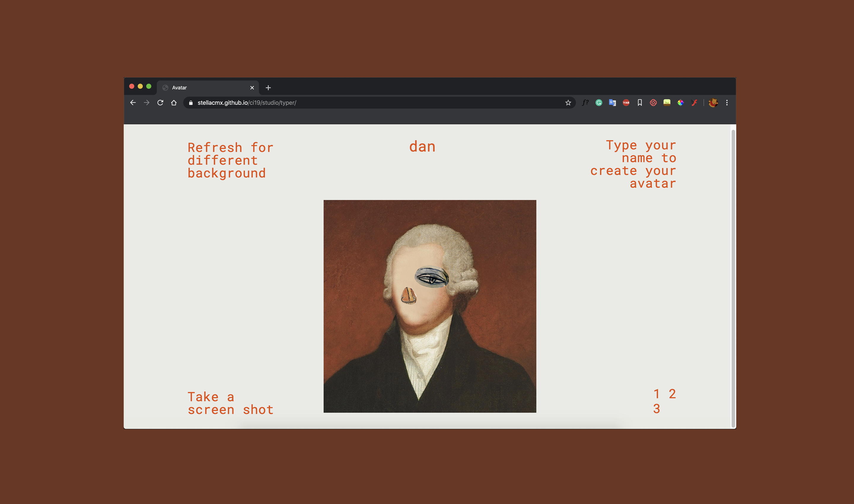Close the Avatar tab
The height and width of the screenshot is (504, 854).
[x=252, y=88]
